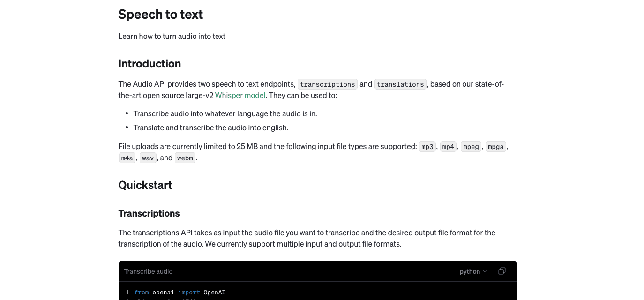Image resolution: width=644 pixels, height=300 pixels.
Task: Click the mpga file type tag
Action: pyautogui.click(x=495, y=146)
